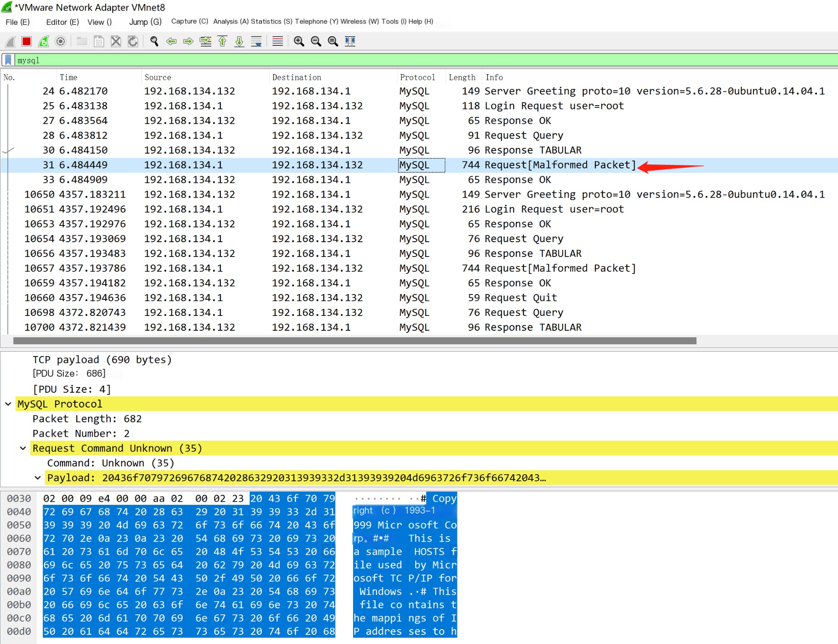Screen dimensions: 838x644
Task: Open the Telephone menu
Action: 316,21
